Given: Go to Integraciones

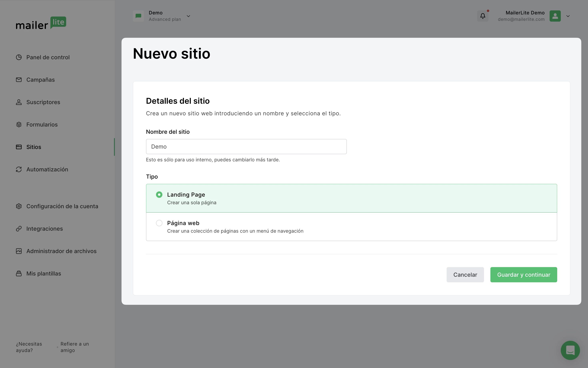Looking at the screenshot, I should click(44, 228).
